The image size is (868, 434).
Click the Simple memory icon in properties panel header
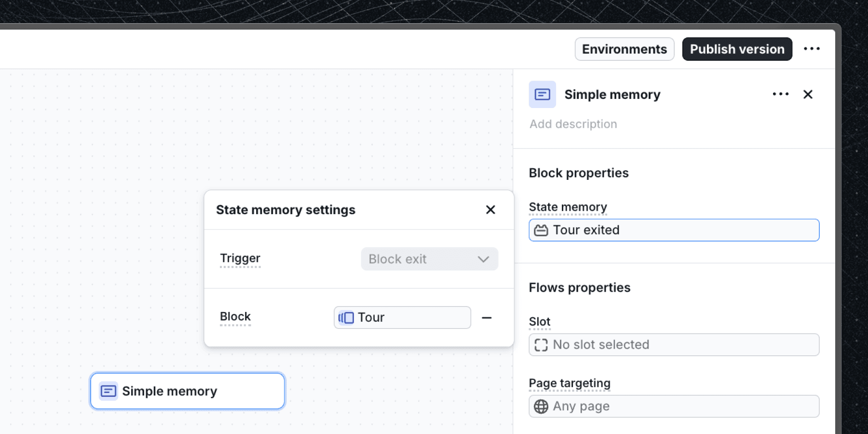[x=542, y=95]
